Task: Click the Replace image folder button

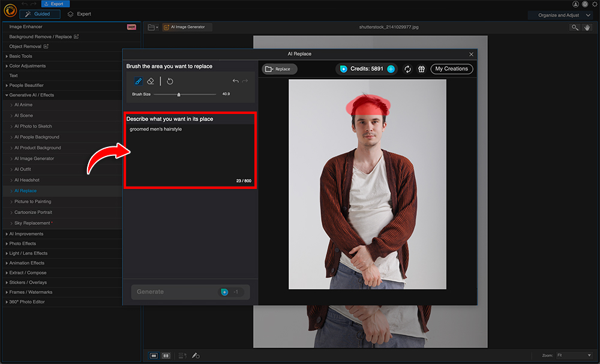Action: (280, 69)
